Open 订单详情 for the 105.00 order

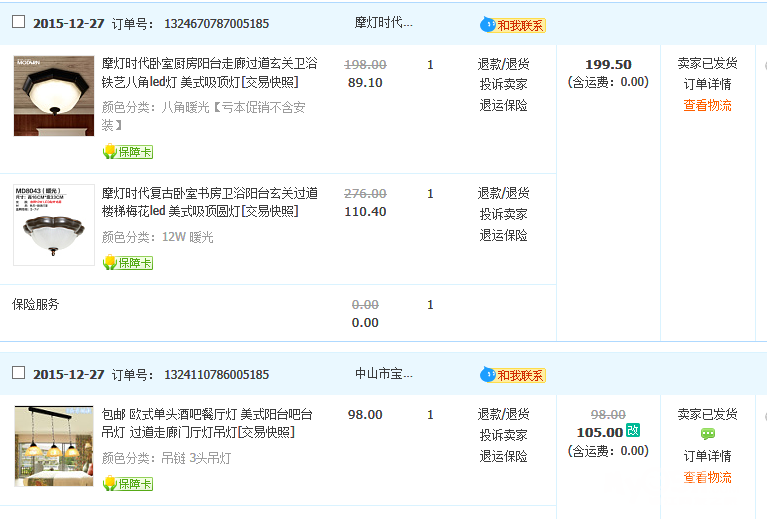click(707, 456)
